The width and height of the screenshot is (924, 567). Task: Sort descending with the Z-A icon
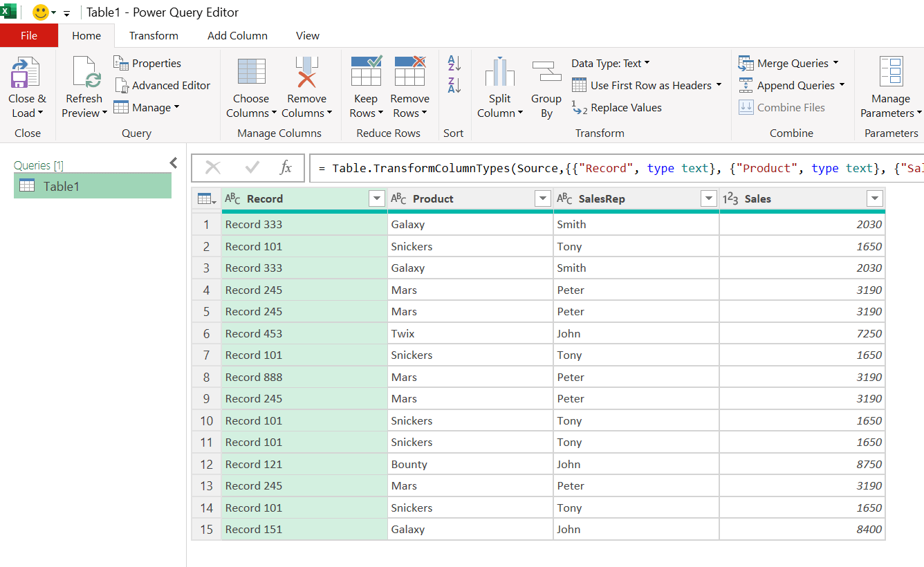click(x=454, y=85)
